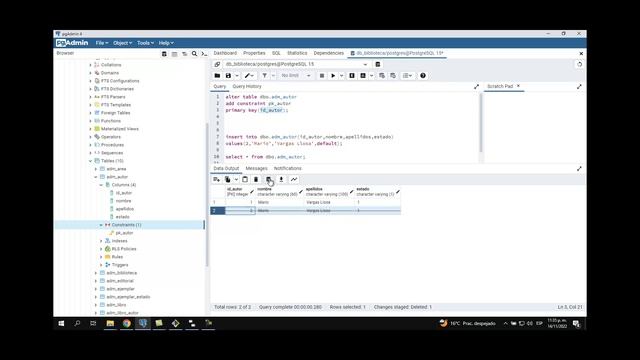Open the Messages tab
The height and width of the screenshot is (360, 640).
256,169
